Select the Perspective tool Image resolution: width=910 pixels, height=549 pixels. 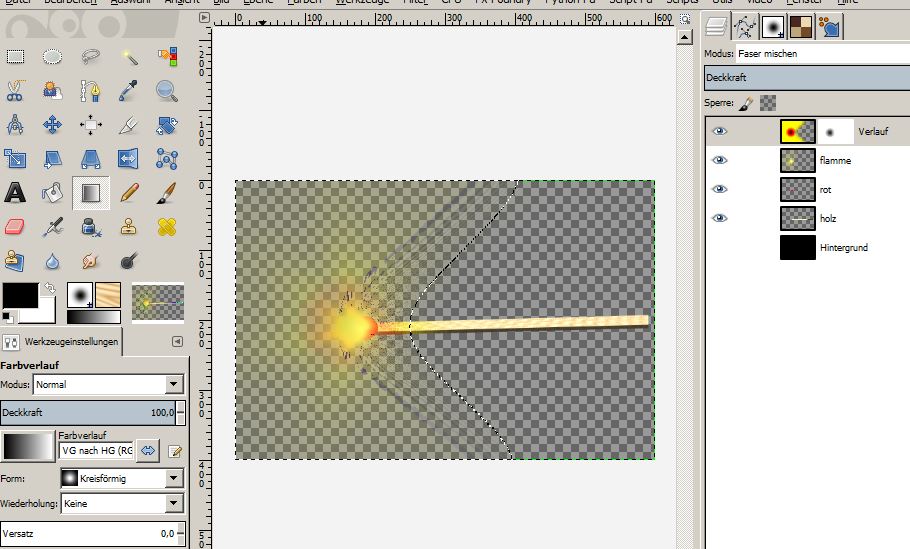pos(91,158)
